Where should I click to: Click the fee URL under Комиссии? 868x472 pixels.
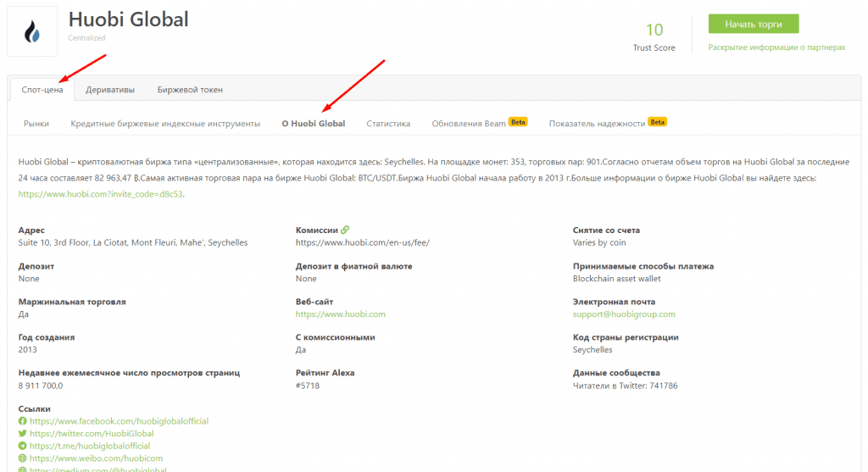pos(363,242)
